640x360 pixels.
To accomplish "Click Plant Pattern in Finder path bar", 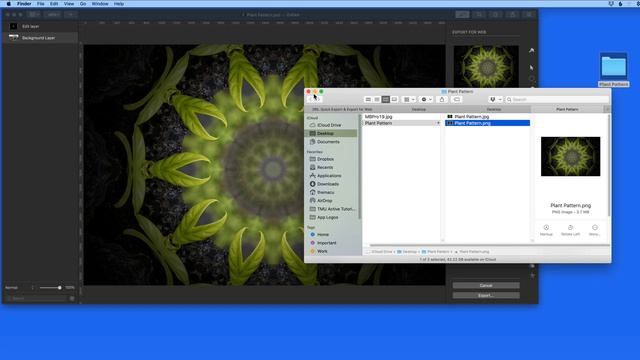I will point(435,252).
